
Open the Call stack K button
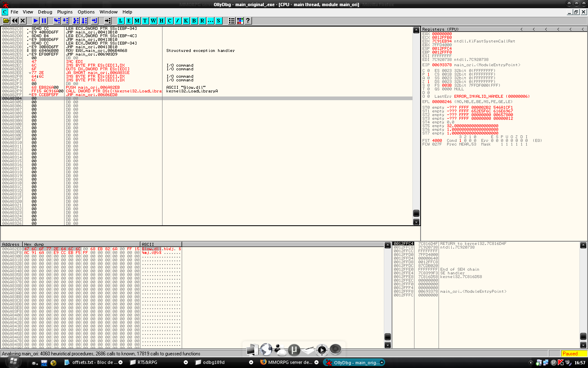pos(186,21)
